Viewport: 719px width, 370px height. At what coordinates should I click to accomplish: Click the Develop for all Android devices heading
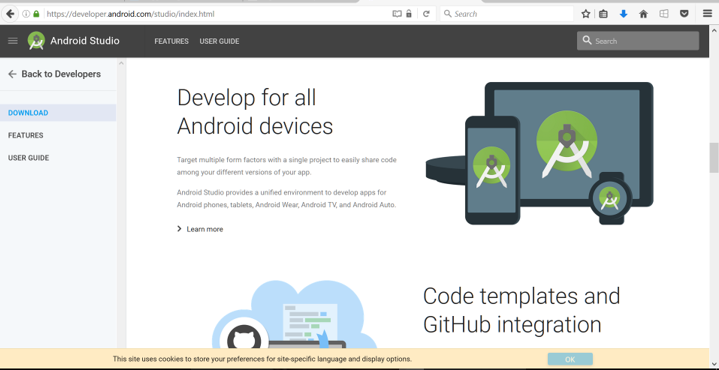pos(255,112)
